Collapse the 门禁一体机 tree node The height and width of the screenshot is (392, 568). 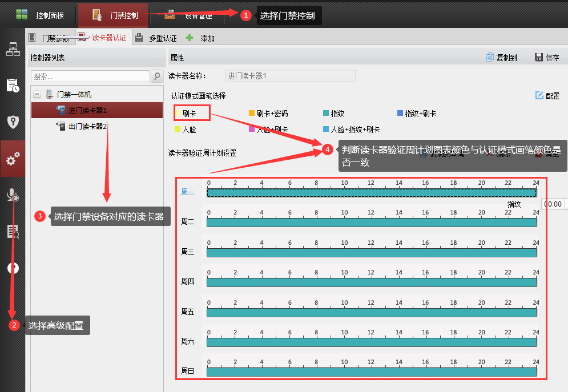coord(37,94)
